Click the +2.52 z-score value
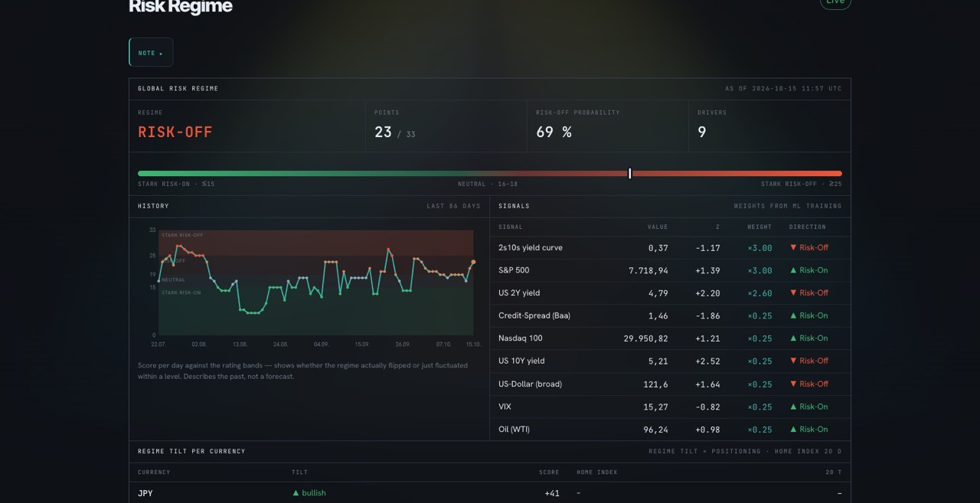The image size is (980, 503). (707, 361)
